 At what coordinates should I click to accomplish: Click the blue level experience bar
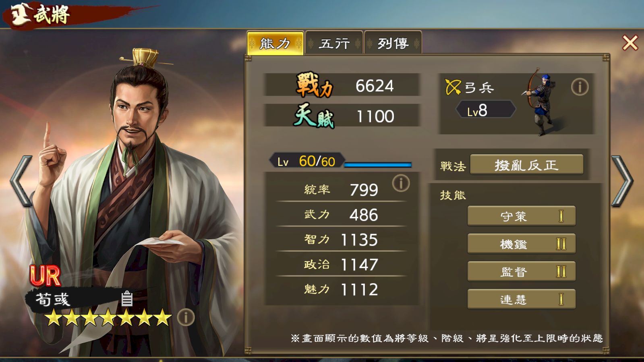pos(378,165)
